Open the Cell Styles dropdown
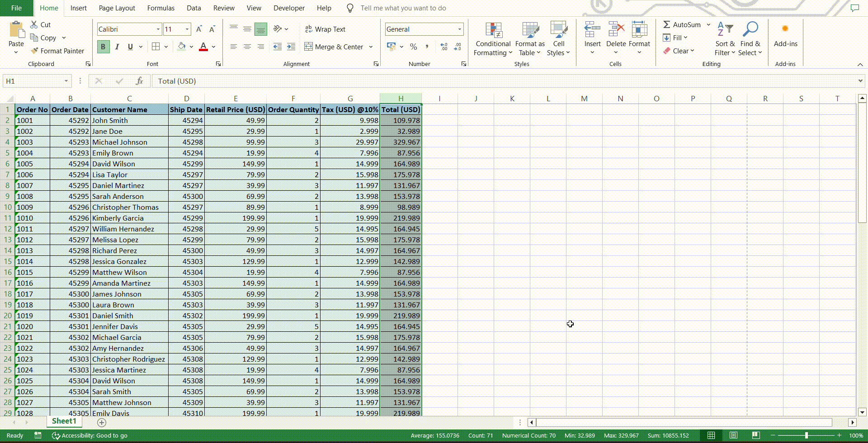This screenshot has width=868, height=443. coord(559,39)
